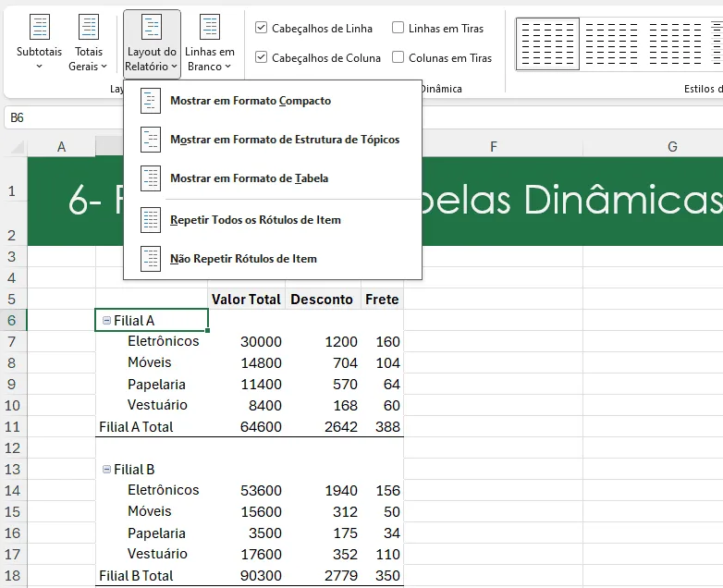This screenshot has height=588, width=723.
Task: Click the outline format icon in menu
Action: [151, 140]
